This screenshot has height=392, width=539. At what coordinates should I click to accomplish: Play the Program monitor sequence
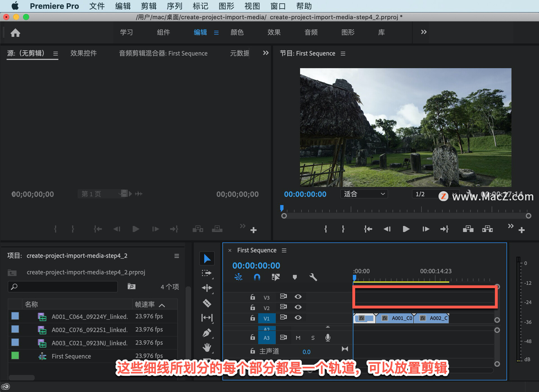pos(406,229)
